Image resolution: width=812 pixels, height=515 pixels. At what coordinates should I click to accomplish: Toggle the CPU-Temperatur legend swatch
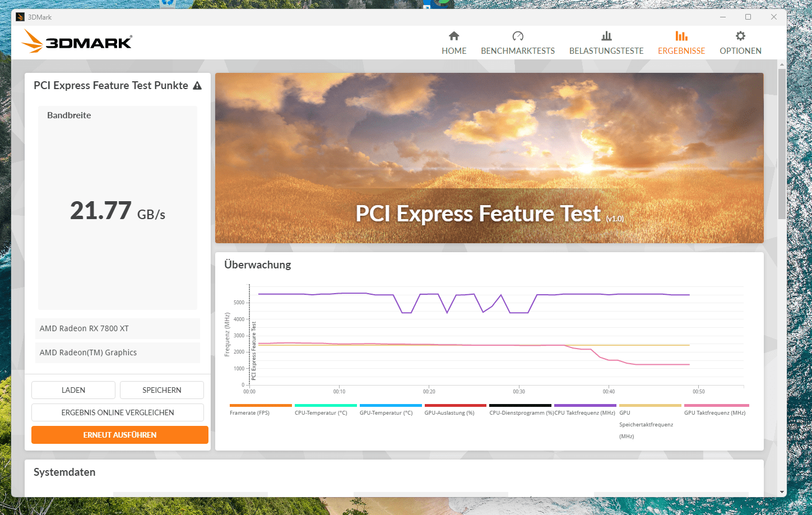point(326,405)
